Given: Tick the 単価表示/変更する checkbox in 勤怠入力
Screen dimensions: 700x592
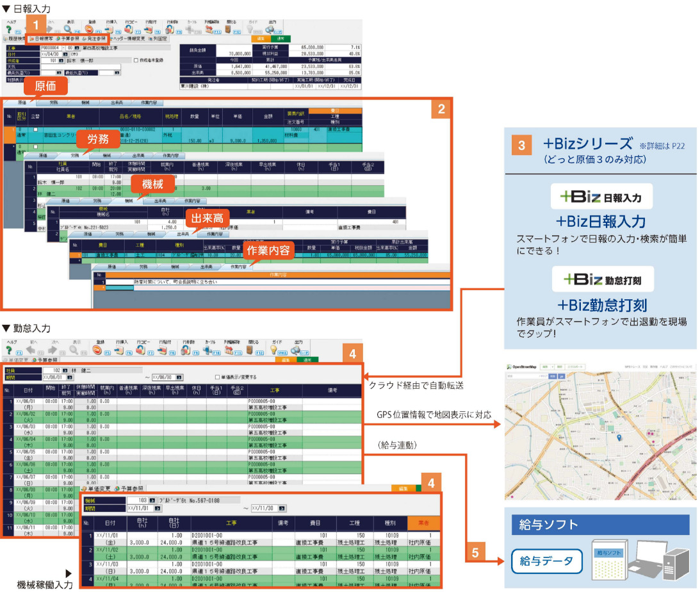Looking at the screenshot, I should tap(217, 377).
